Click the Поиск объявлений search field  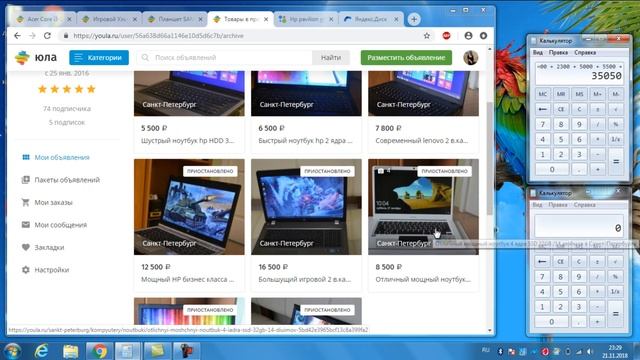click(x=225, y=58)
